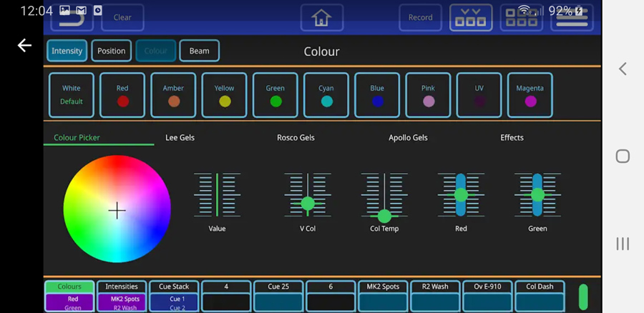Viewport: 644px width, 313px height.
Task: Click the V Col slider handle
Action: pyautogui.click(x=308, y=204)
